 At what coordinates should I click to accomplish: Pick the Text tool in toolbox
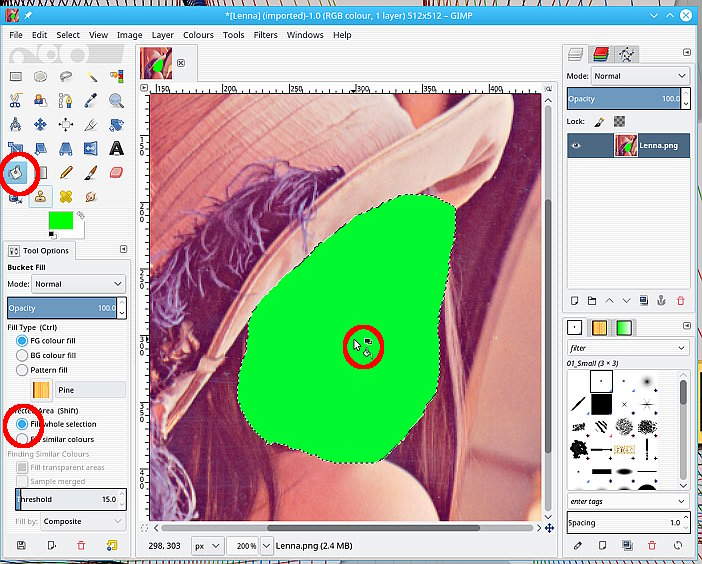coord(116,148)
